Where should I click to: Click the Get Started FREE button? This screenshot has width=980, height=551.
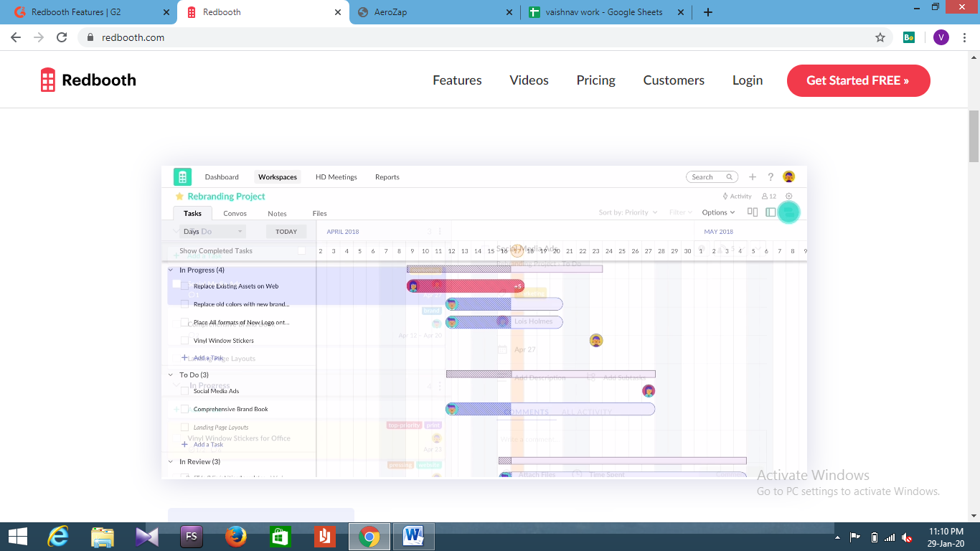[x=858, y=80]
